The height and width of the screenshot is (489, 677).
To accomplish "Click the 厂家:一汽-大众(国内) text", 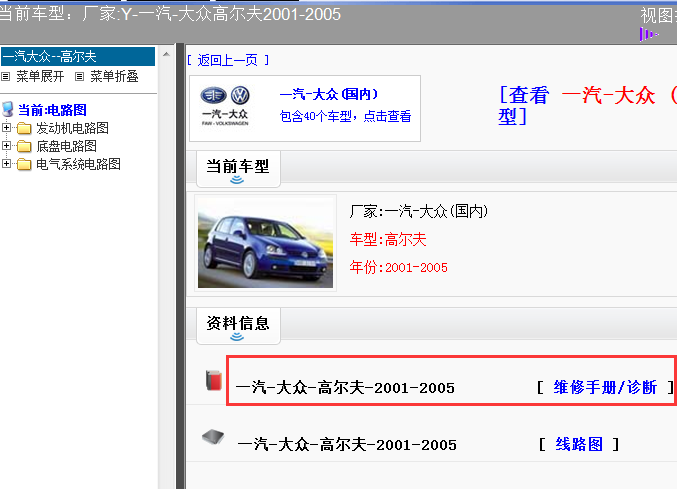I will pos(419,211).
